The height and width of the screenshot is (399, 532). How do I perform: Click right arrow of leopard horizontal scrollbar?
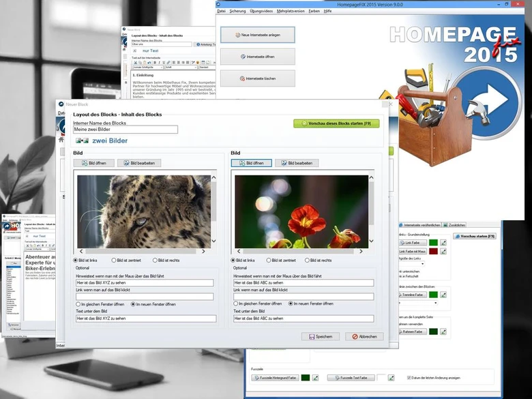point(203,252)
